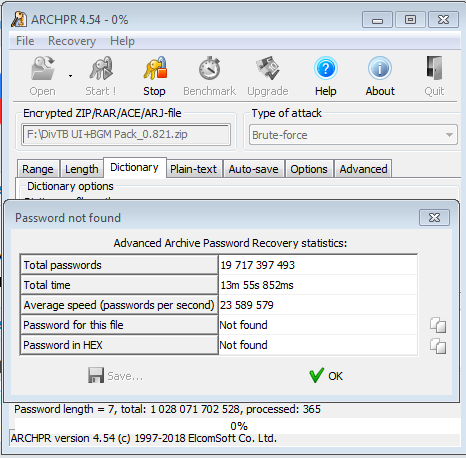Image resolution: width=466 pixels, height=458 pixels.
Task: Click the Dictionary options group label
Action: (x=70, y=186)
